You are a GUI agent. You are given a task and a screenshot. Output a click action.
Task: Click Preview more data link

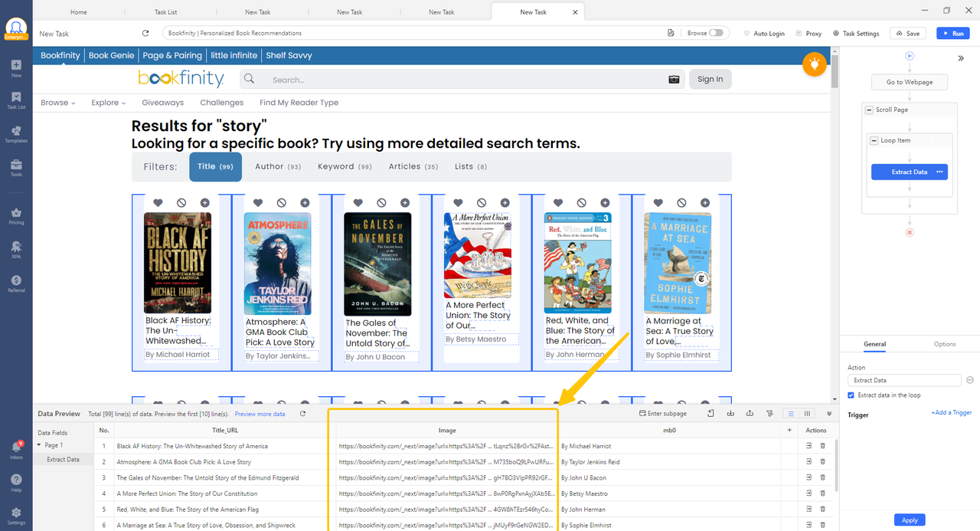[260, 414]
